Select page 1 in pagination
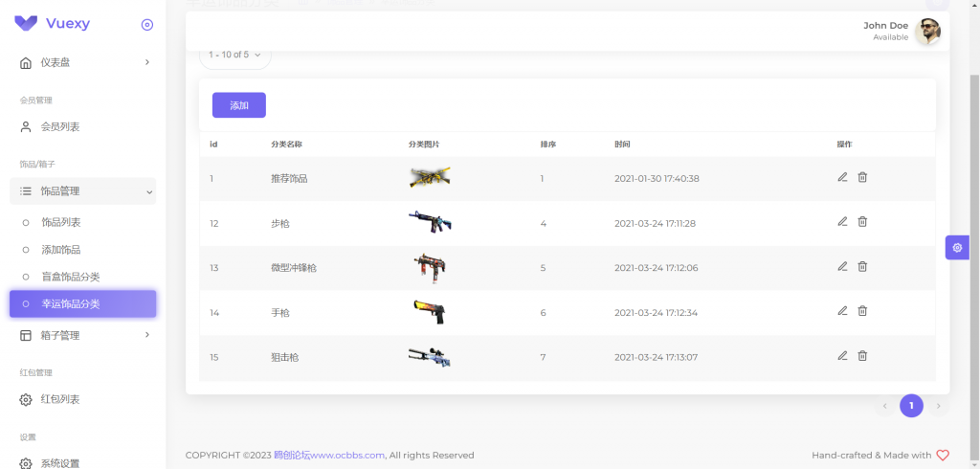The height and width of the screenshot is (469, 980). point(911,406)
